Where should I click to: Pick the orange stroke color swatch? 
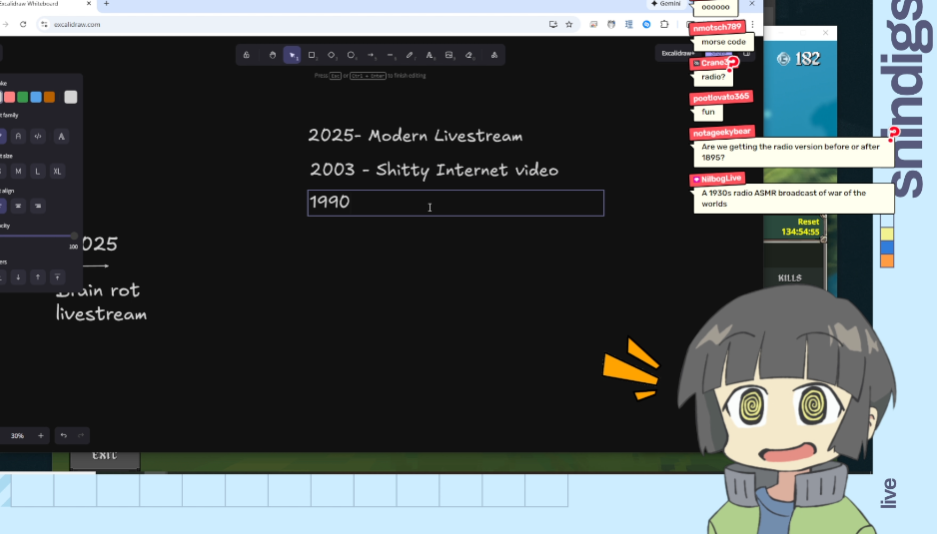pyautogui.click(x=50, y=97)
